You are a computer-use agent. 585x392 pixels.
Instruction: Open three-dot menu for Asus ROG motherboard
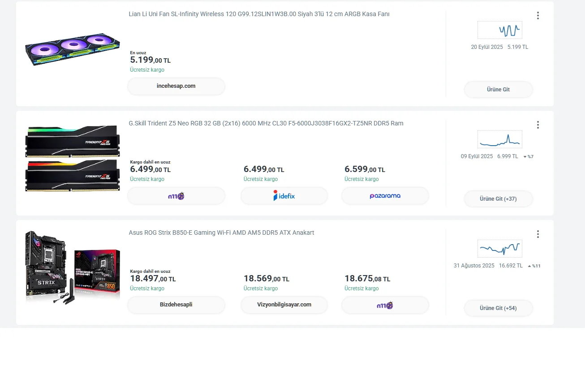[x=538, y=234]
